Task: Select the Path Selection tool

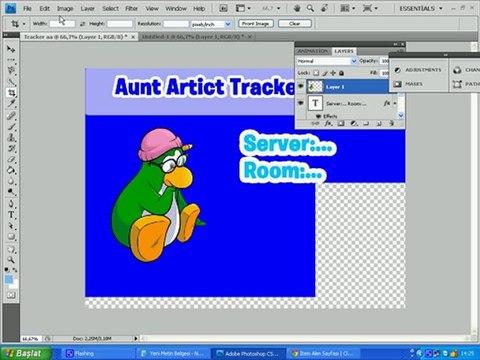Action: 11,226
